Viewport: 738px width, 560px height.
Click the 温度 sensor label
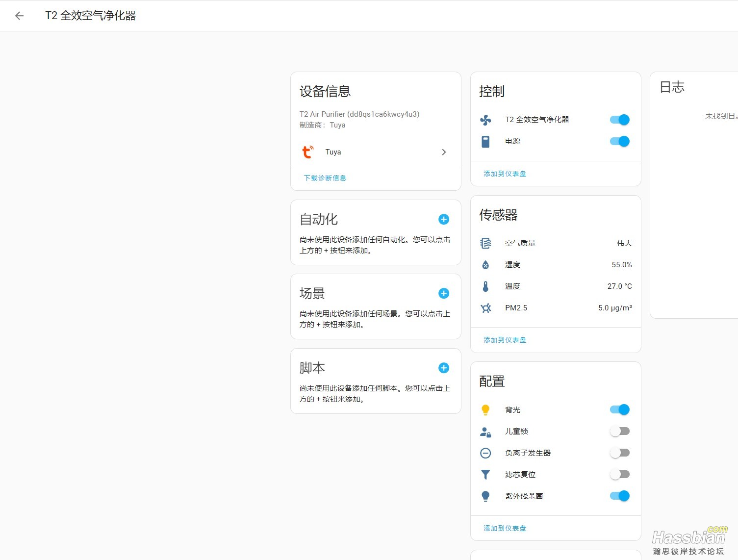[512, 286]
